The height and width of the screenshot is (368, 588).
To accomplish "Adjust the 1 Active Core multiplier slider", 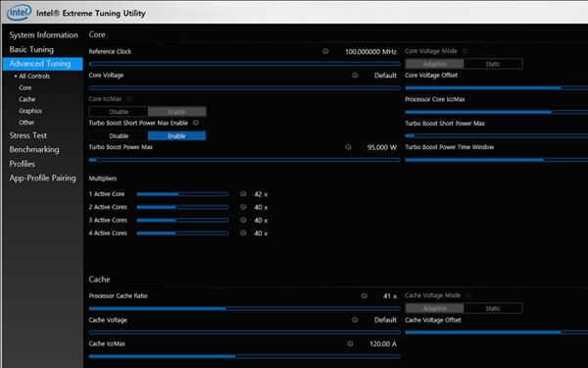I will 182,194.
